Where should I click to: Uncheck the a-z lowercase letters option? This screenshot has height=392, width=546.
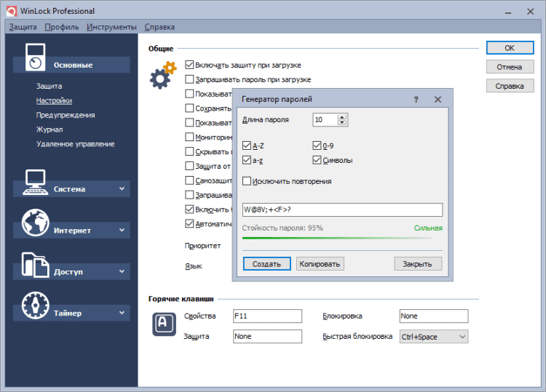(x=247, y=160)
